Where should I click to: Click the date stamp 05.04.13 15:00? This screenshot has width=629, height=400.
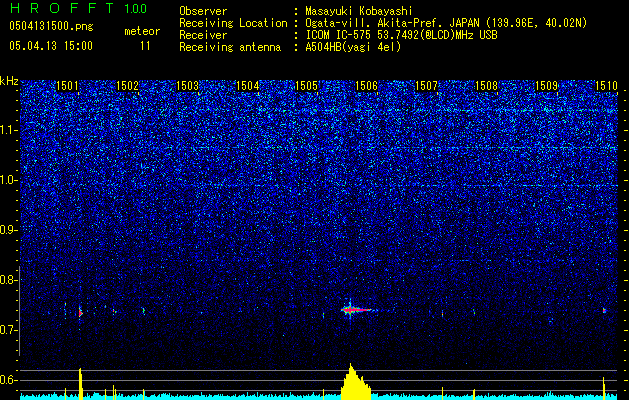[51, 46]
